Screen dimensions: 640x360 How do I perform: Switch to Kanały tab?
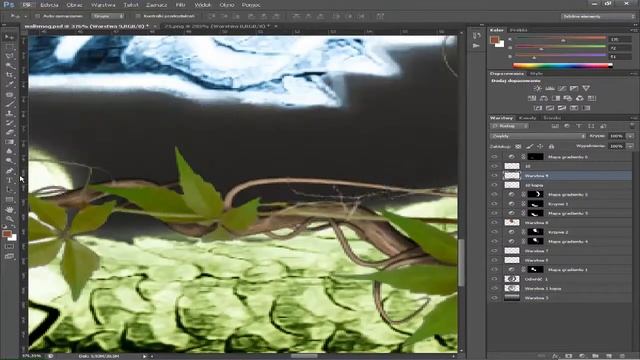[x=527, y=118]
